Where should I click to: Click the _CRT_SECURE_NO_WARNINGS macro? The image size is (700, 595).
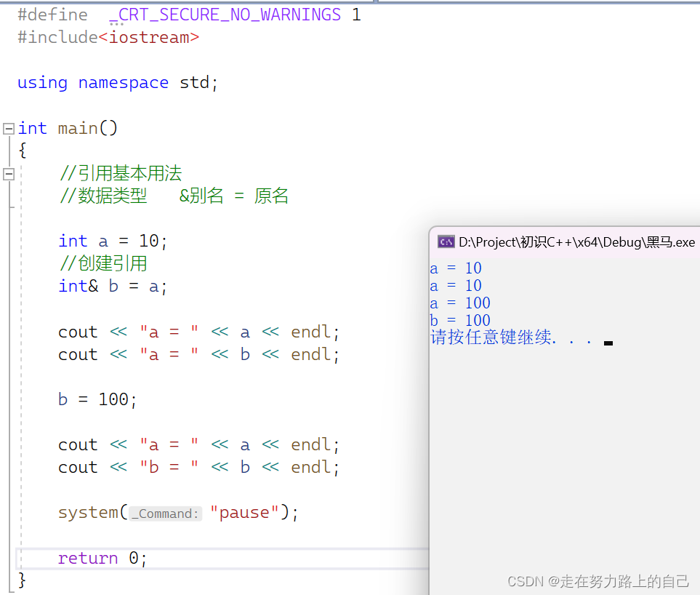(225, 15)
